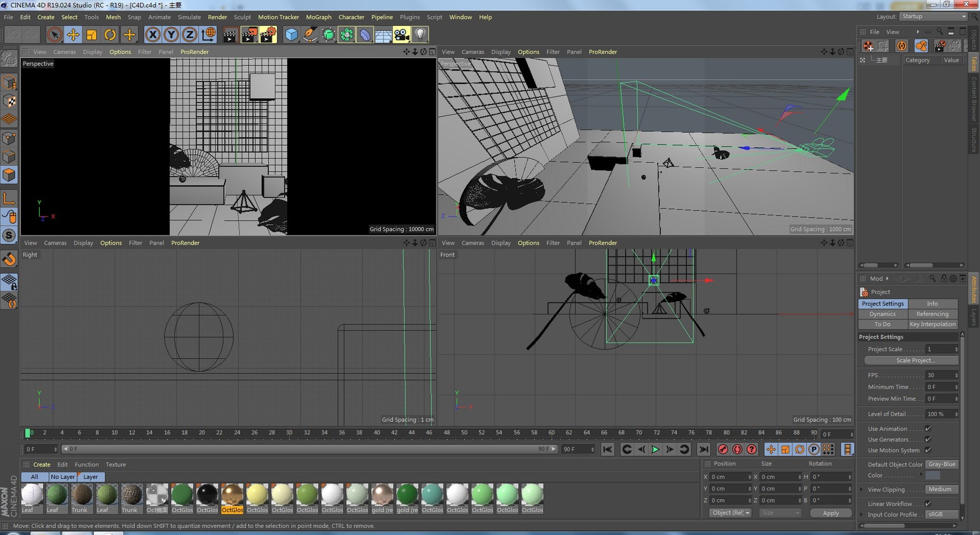Image resolution: width=980 pixels, height=535 pixels.
Task: Open the MoGraph menu
Action: pyautogui.click(x=318, y=17)
